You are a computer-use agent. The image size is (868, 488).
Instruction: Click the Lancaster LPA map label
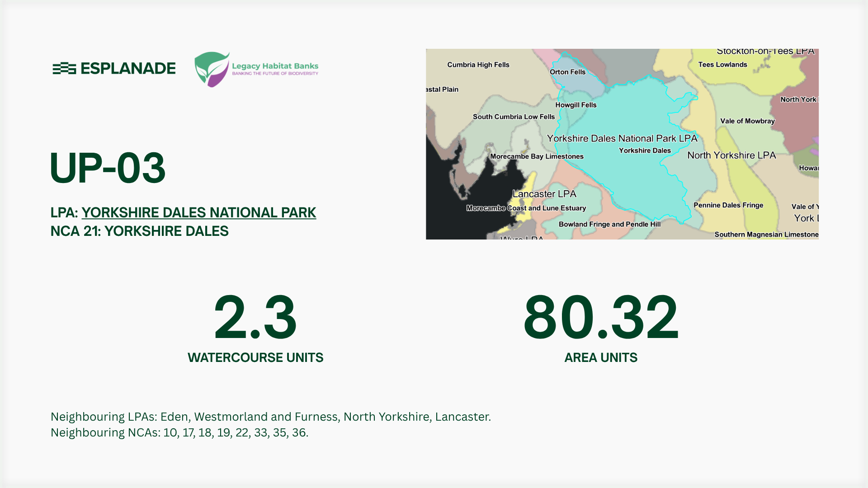(544, 194)
